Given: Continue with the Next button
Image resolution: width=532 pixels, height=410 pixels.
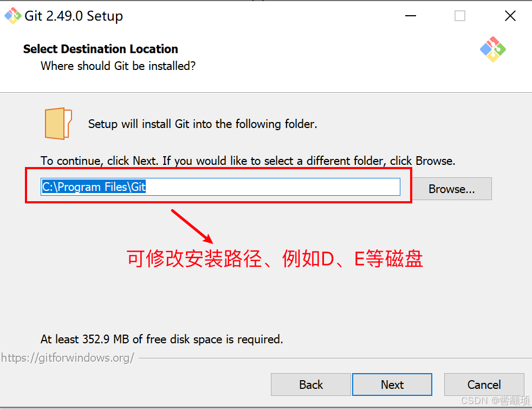Looking at the screenshot, I should coord(392,385).
